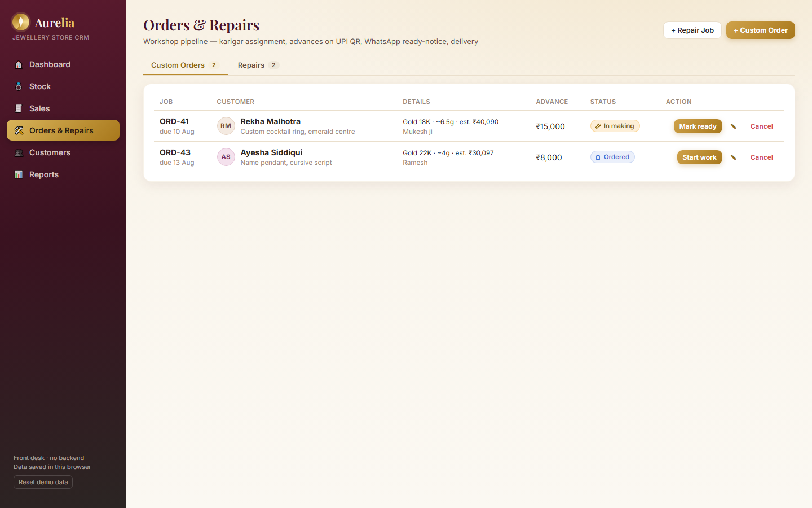The image size is (812, 508).
Task: Add a new Repair Job
Action: coord(692,30)
